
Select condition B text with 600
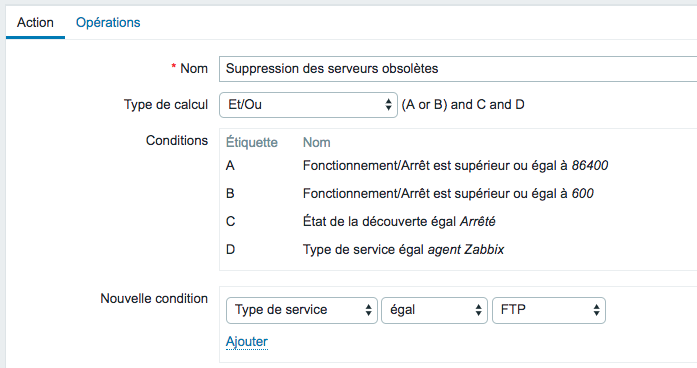click(448, 194)
